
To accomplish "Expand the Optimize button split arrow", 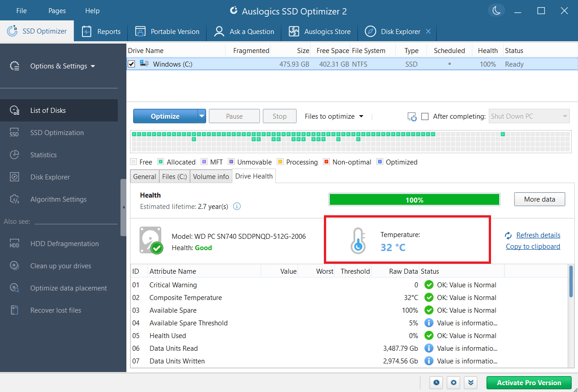I will [201, 116].
